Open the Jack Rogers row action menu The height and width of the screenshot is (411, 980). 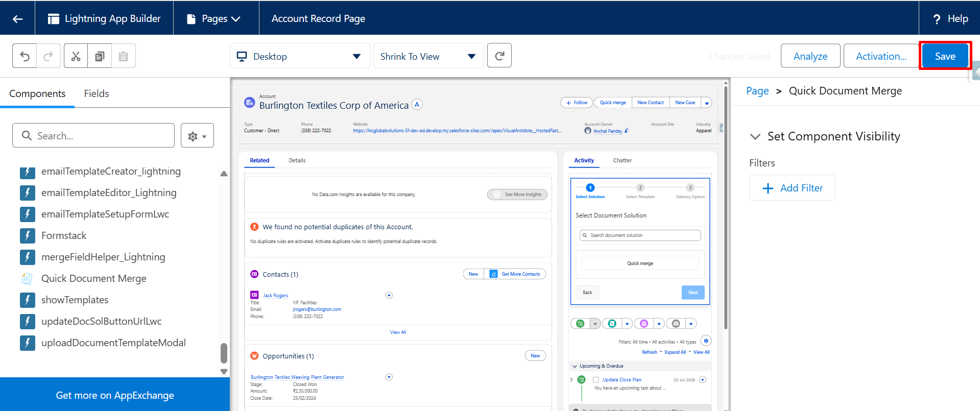[389, 296]
